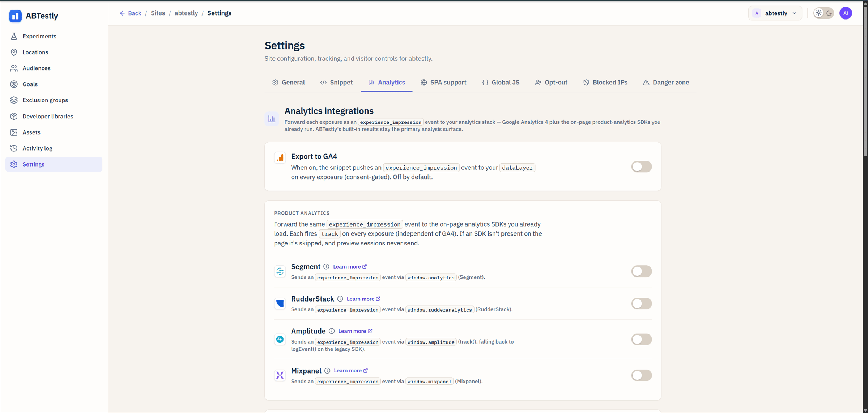
Task: Open Assets in the sidebar
Action: [54, 132]
